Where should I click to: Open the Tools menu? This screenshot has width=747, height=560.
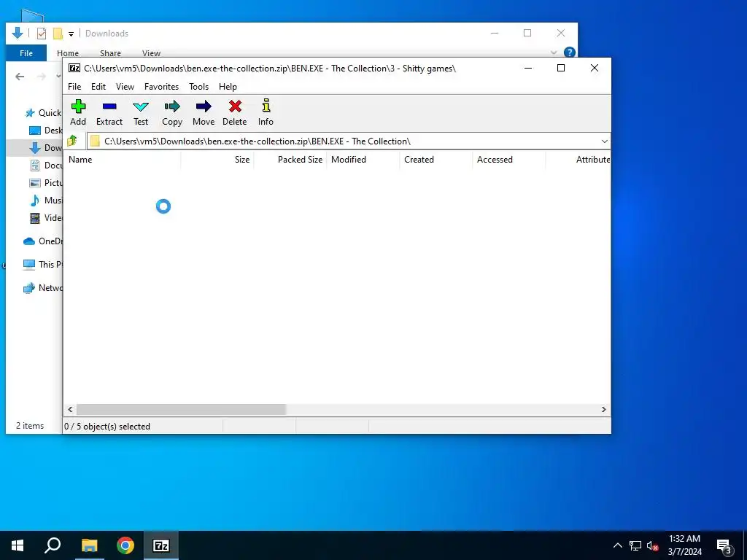pos(198,87)
